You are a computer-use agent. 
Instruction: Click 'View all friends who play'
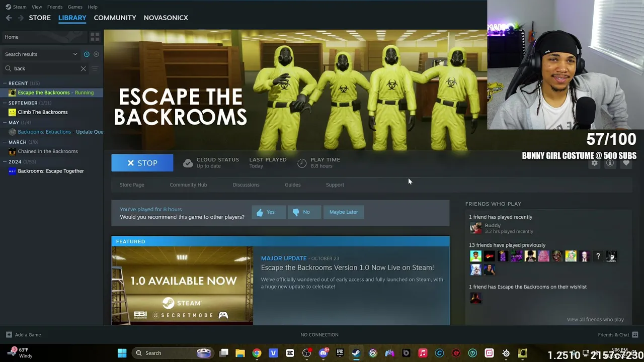pyautogui.click(x=595, y=319)
